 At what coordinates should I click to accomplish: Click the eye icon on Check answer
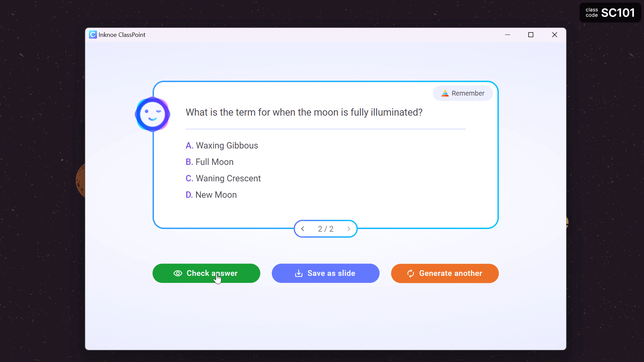[178, 273]
